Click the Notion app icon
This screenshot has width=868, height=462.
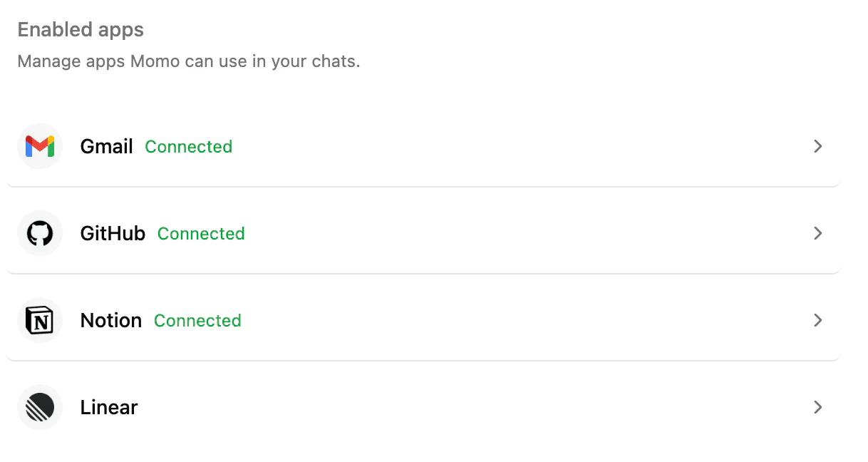click(39, 320)
